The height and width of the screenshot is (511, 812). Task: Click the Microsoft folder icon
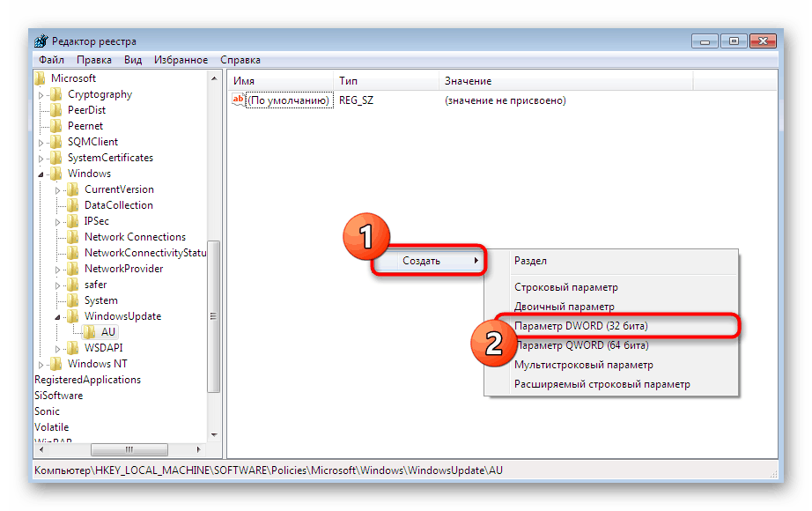(x=40, y=78)
